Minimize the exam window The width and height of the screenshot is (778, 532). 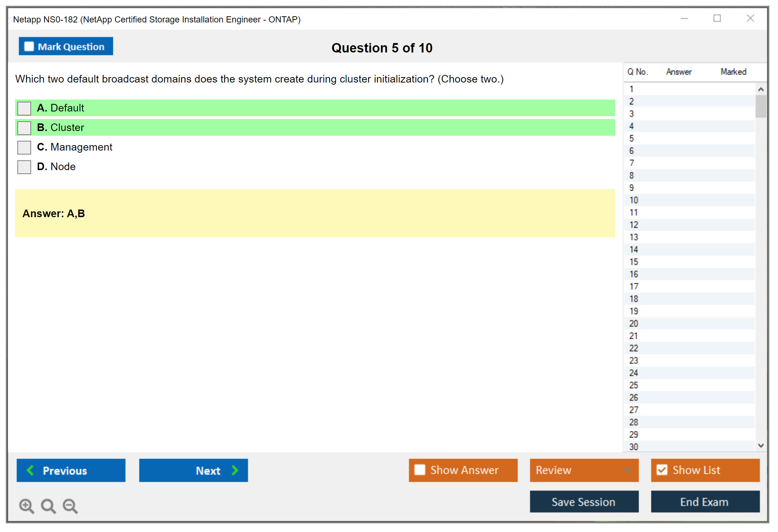point(684,18)
